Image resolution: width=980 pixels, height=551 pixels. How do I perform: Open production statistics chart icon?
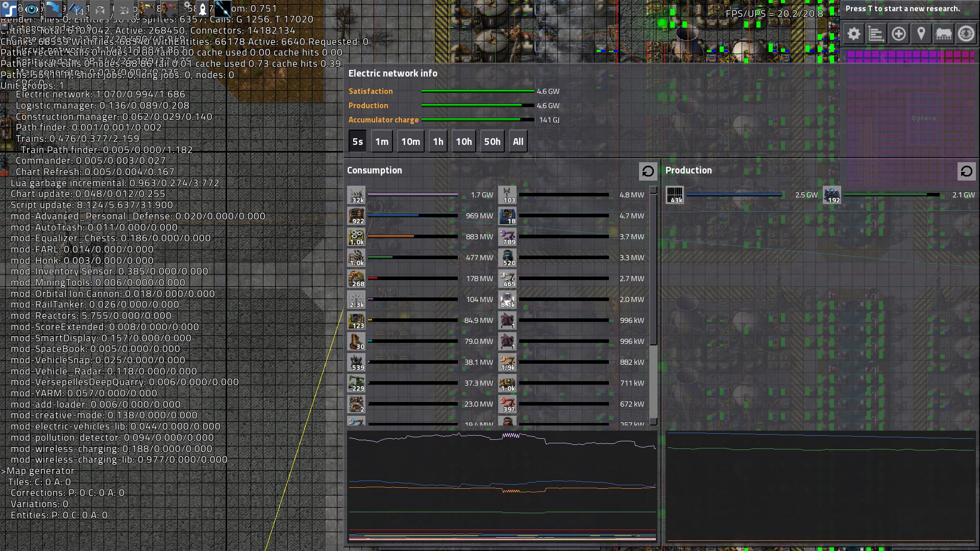click(x=876, y=34)
